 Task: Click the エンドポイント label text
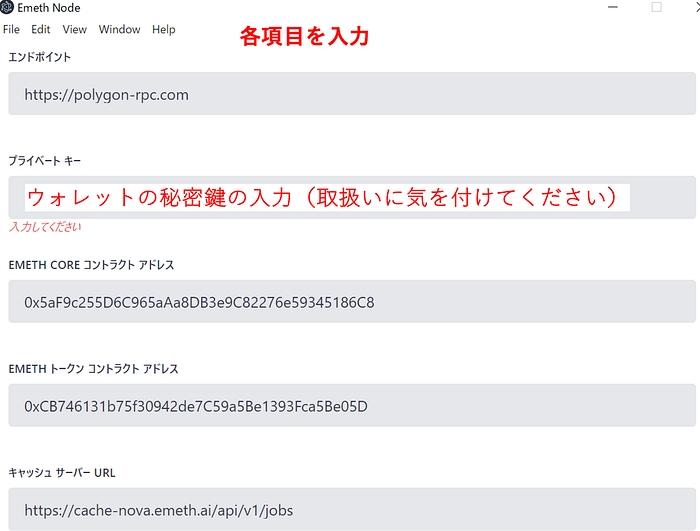point(39,57)
